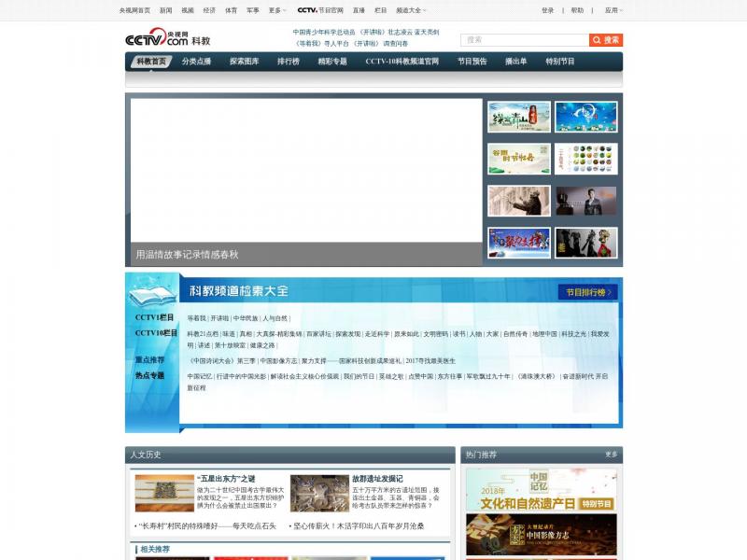
Task: Click 登录 to log in
Action: 547,10
